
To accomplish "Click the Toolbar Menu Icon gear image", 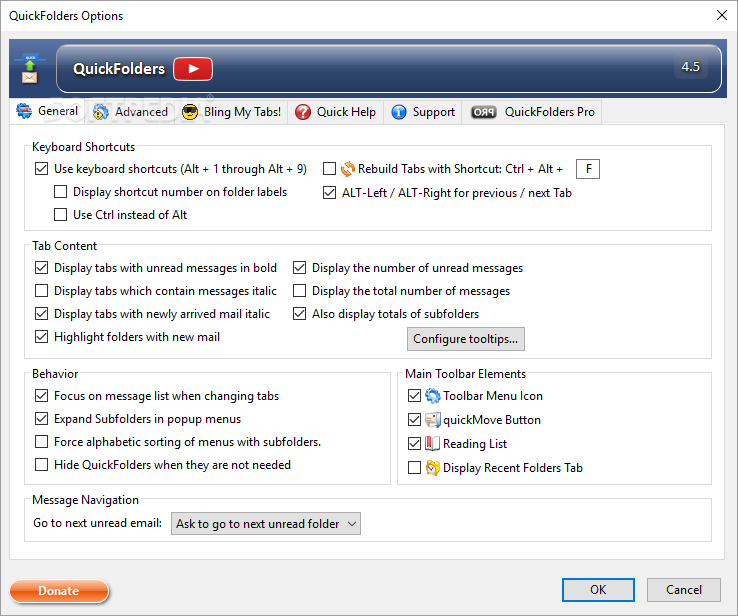I will click(x=433, y=396).
